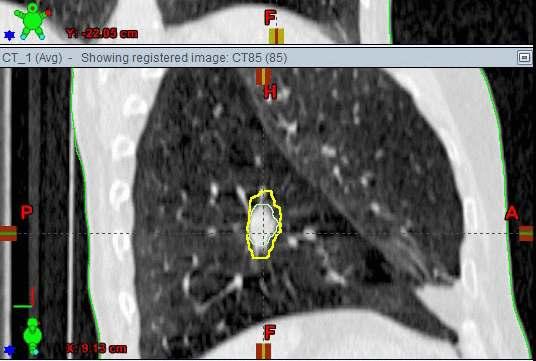Select the red A anterior orientation marker

[x=511, y=213]
